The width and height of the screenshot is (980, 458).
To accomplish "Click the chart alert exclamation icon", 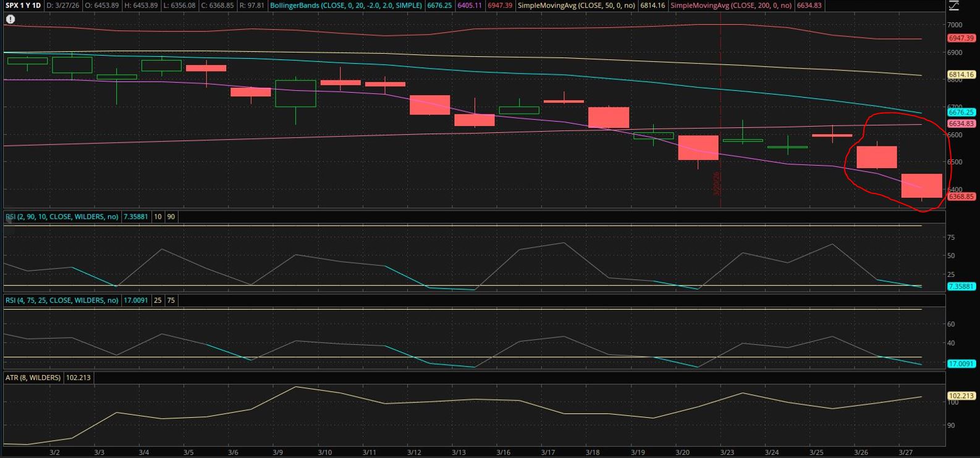I will tap(11, 19).
